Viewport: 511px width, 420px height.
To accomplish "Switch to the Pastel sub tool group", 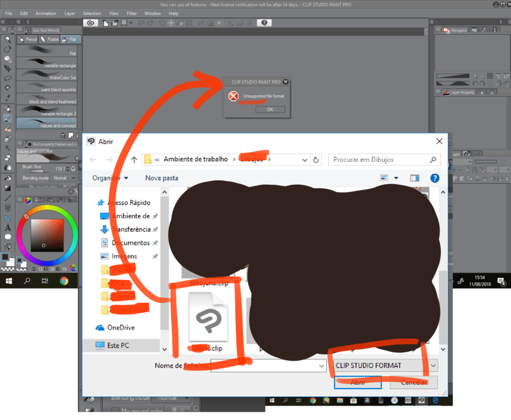I will (50, 39).
